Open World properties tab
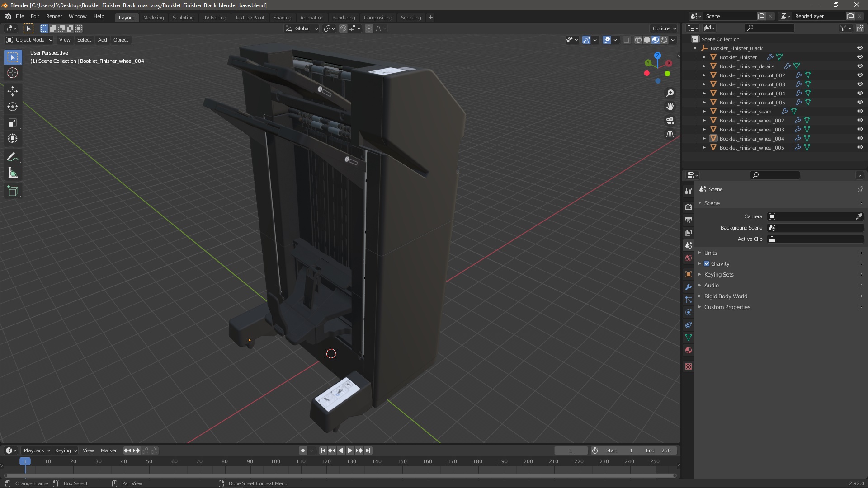This screenshot has height=488, width=868. coord(689,258)
